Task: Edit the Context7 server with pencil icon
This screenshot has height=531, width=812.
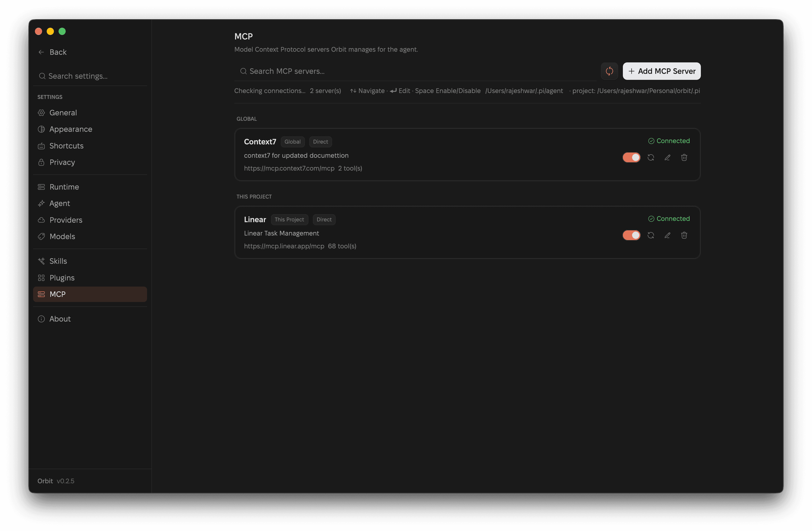Action: tap(667, 157)
